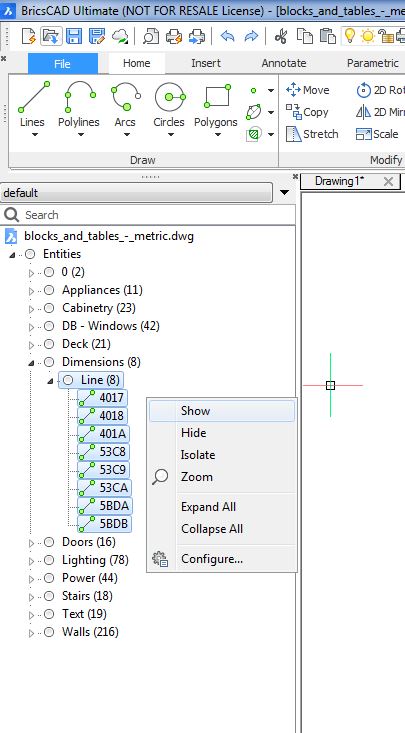Cut with the scissors icon
This screenshot has width=405, height=733.
[281, 36]
